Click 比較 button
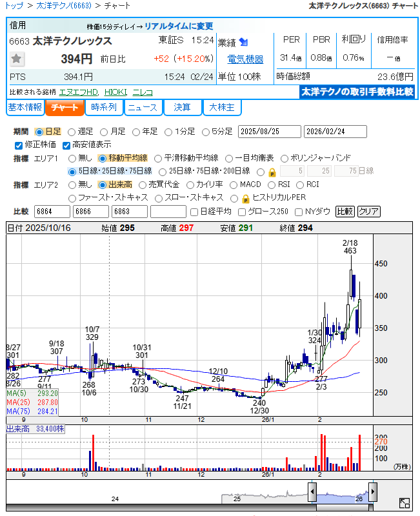The image size is (420, 516). [x=345, y=212]
